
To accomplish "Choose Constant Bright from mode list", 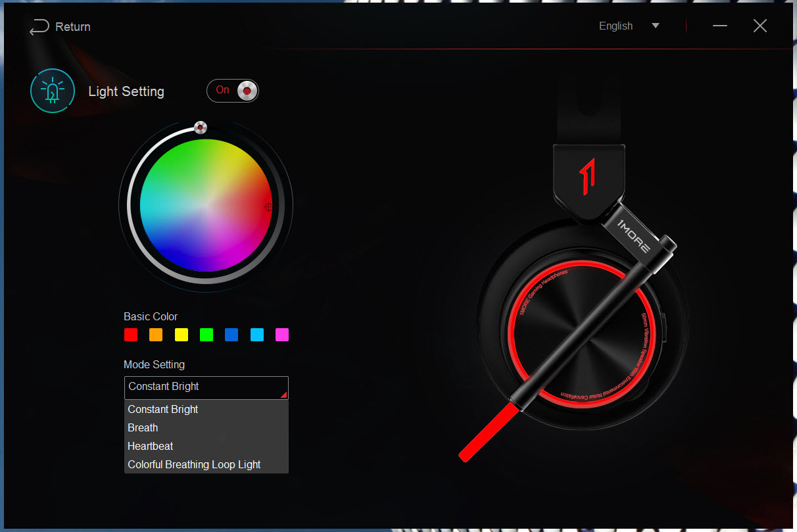I will click(206, 409).
